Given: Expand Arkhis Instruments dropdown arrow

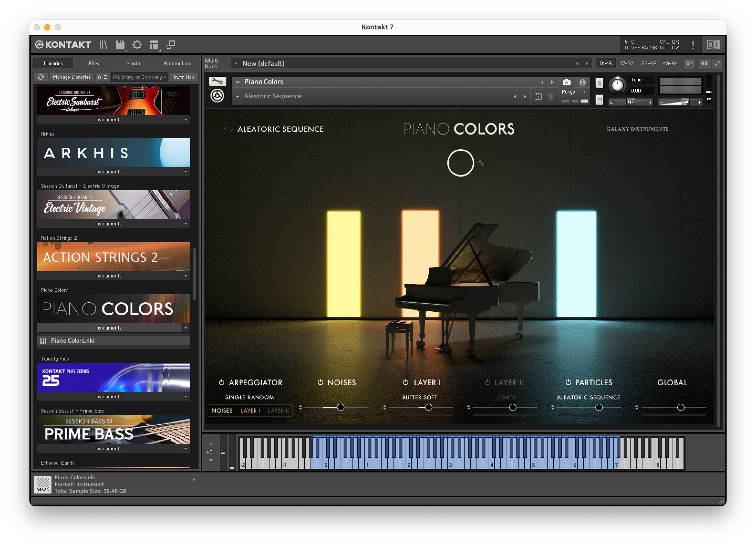Looking at the screenshot, I should [186, 171].
